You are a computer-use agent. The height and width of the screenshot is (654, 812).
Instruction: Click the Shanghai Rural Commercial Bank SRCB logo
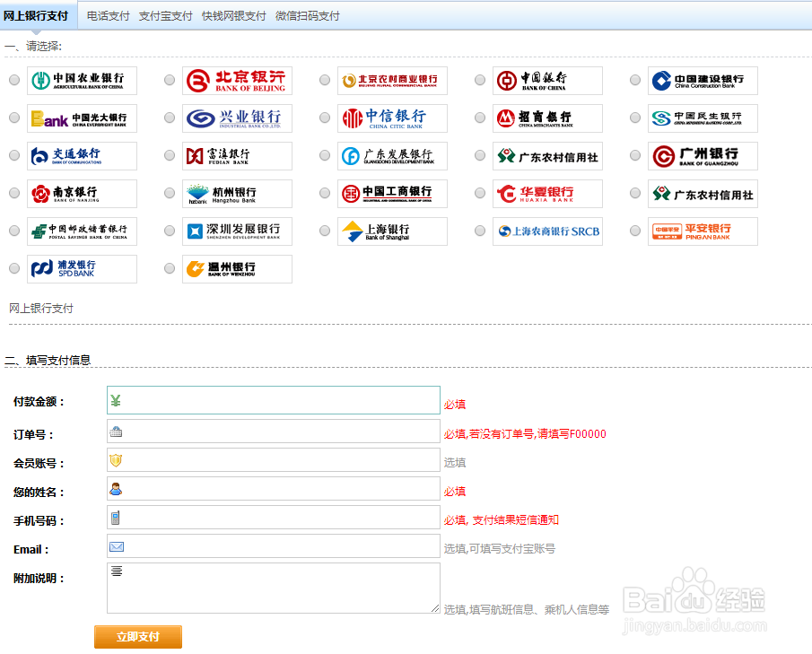point(548,231)
